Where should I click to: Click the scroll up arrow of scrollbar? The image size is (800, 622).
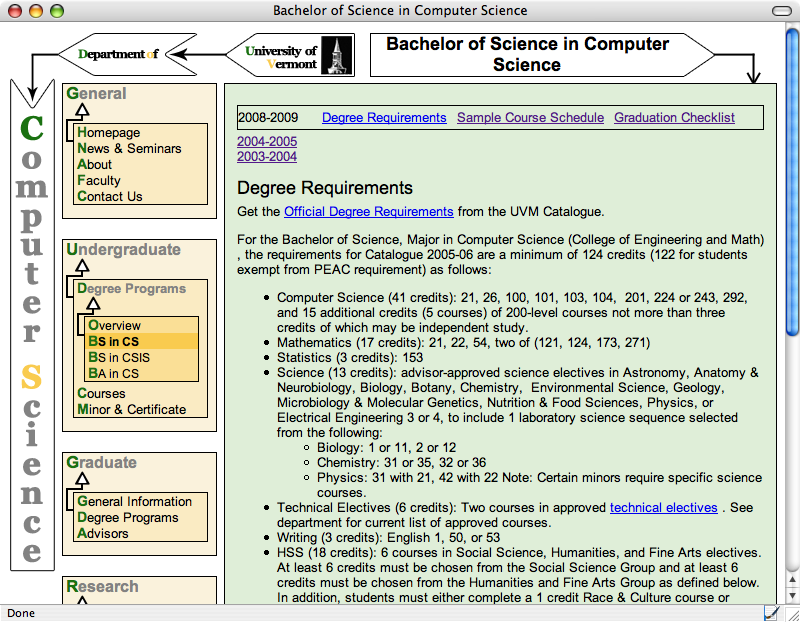click(x=792, y=579)
